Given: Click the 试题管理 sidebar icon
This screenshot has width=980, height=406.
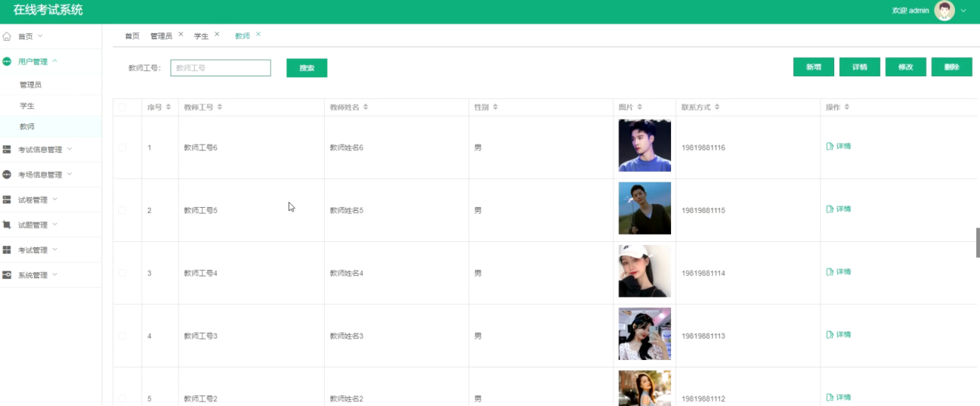Looking at the screenshot, I should tap(7, 225).
